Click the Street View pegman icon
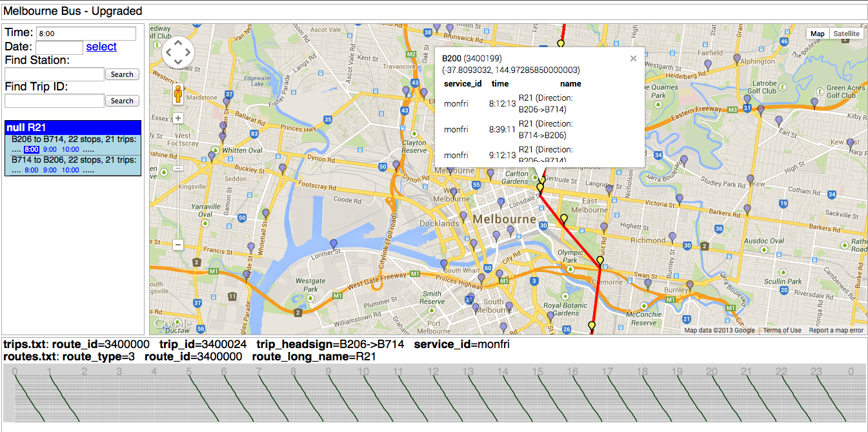 pyautogui.click(x=178, y=96)
